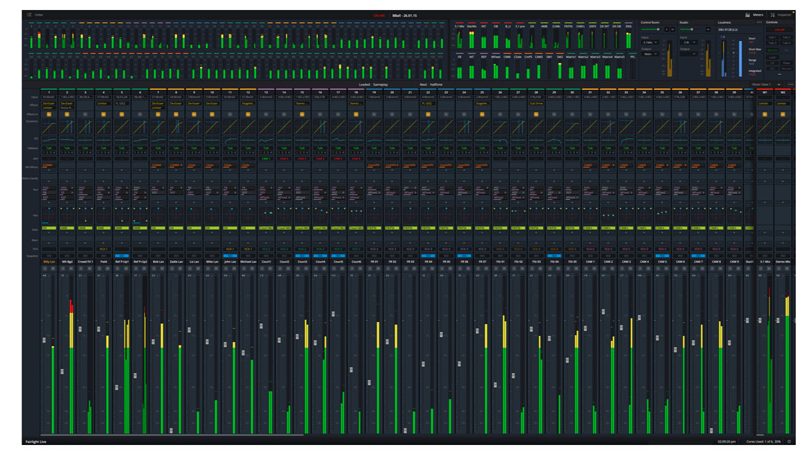Disable the Effects In button on track 4
The height and width of the screenshot is (456, 812).
click(103, 113)
